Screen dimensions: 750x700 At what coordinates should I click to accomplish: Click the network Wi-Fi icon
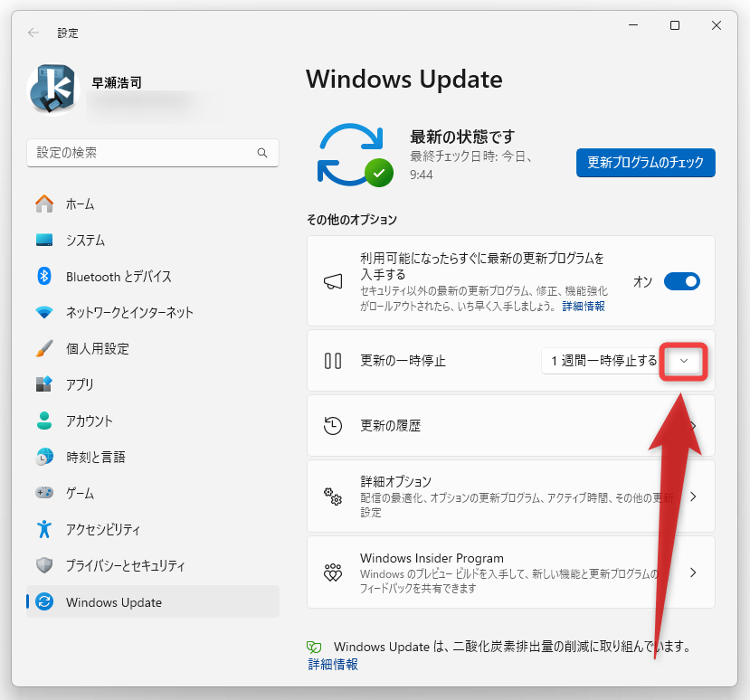pos(44,312)
